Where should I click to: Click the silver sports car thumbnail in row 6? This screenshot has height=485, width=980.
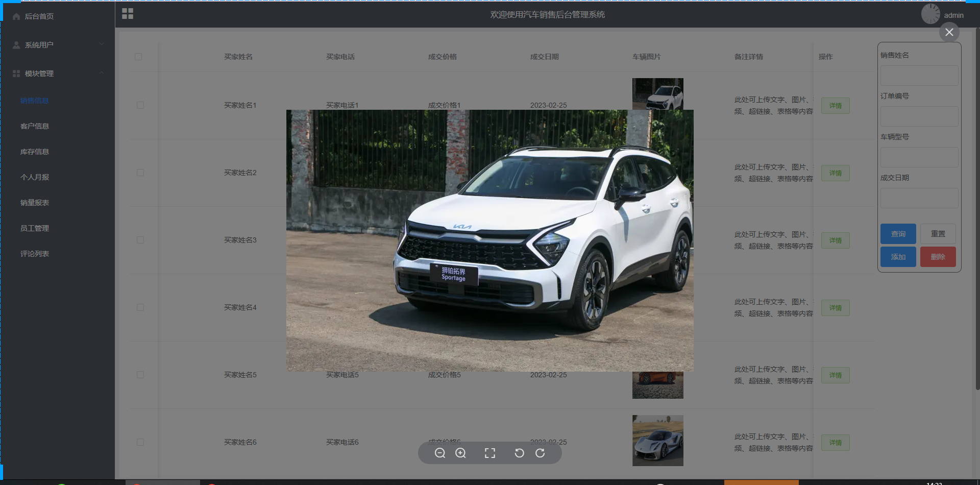[x=658, y=441]
